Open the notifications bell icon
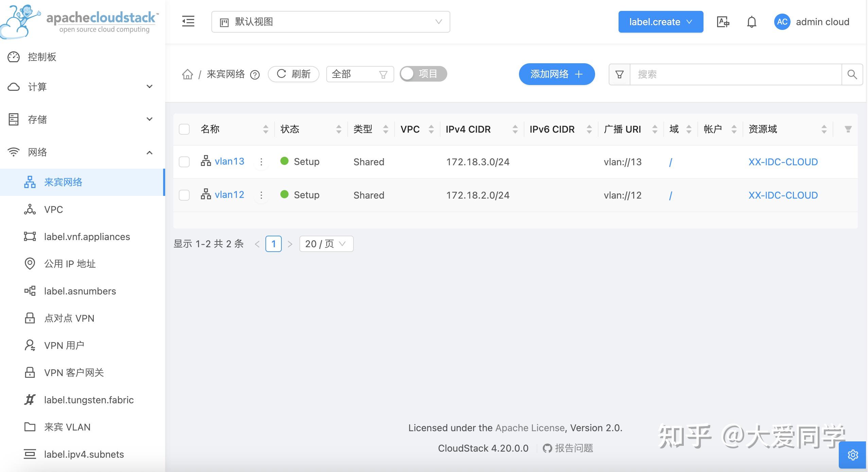The width and height of the screenshot is (868, 472). pyautogui.click(x=751, y=21)
